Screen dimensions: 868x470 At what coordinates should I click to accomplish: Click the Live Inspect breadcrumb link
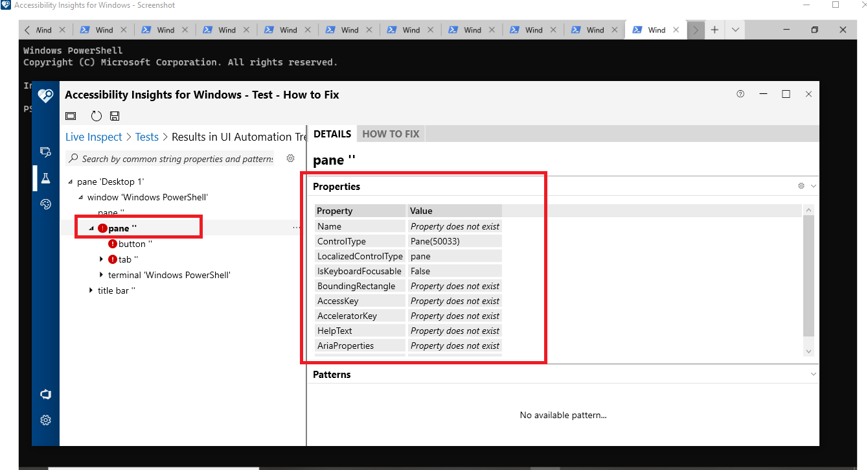93,136
